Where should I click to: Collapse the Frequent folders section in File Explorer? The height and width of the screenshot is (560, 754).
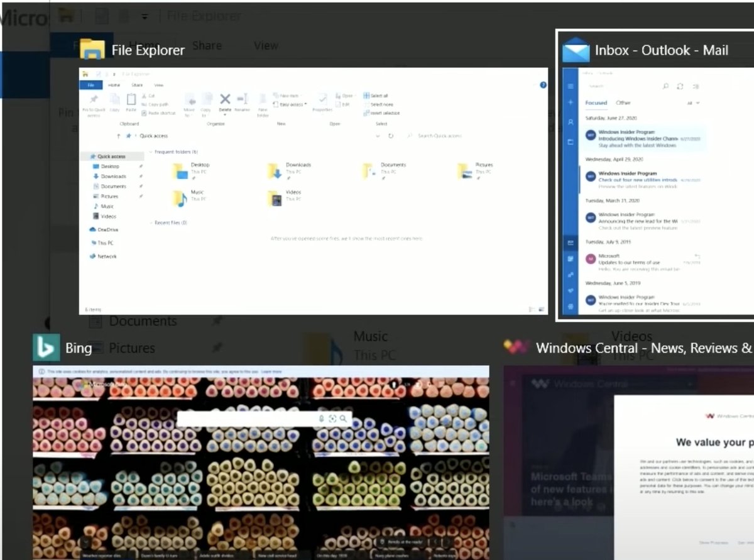coord(151,151)
